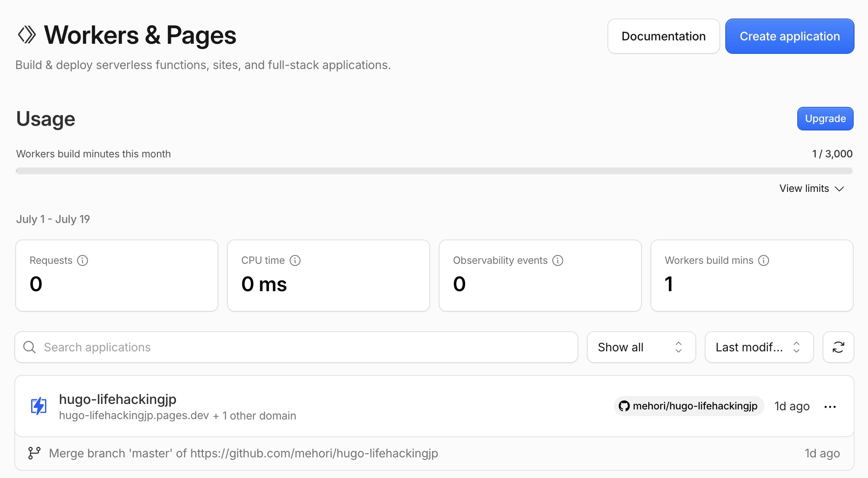Screen dimensions: 868x478
Task: Click the '1d ago' time on commit row
Action: pos(822,453)
